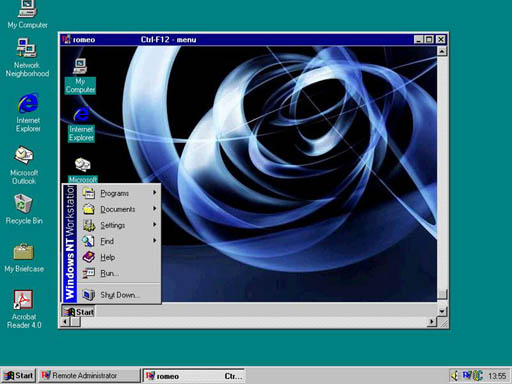Image resolution: width=512 pixels, height=384 pixels.
Task: Open Microsoft Outlook on local desktop
Action: point(24,165)
